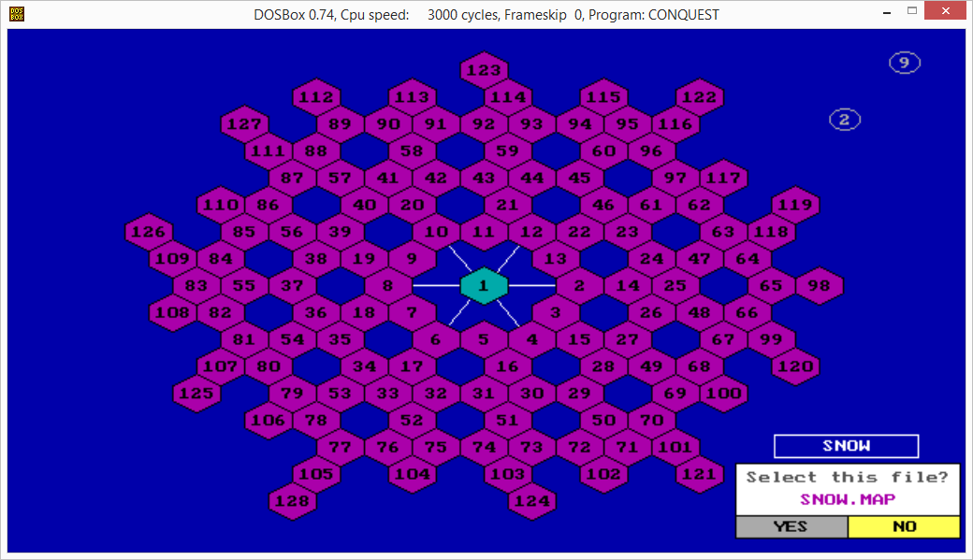The width and height of the screenshot is (973, 560).
Task: Select hexagon territory 28
Action: point(603,366)
